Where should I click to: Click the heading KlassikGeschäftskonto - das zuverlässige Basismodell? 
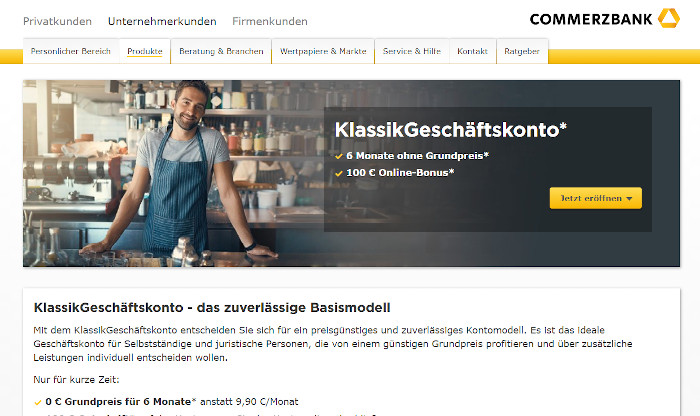point(212,308)
